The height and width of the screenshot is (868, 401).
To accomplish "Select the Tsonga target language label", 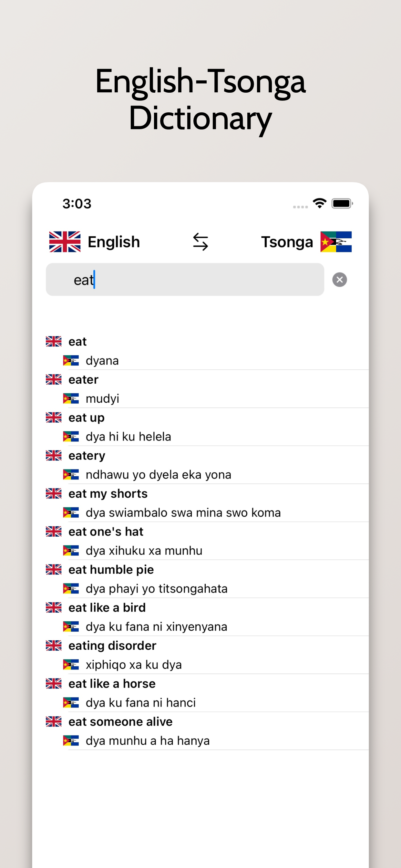I will pyautogui.click(x=287, y=242).
